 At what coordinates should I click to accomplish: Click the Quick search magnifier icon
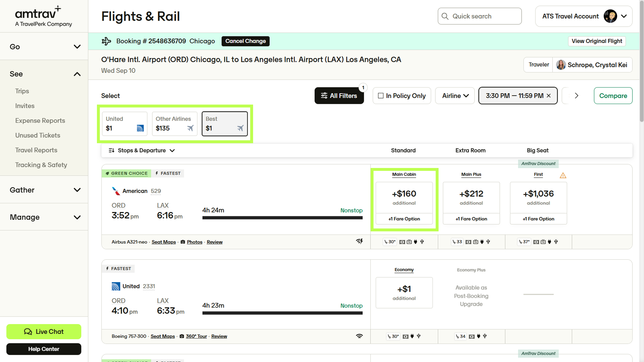pos(445,16)
